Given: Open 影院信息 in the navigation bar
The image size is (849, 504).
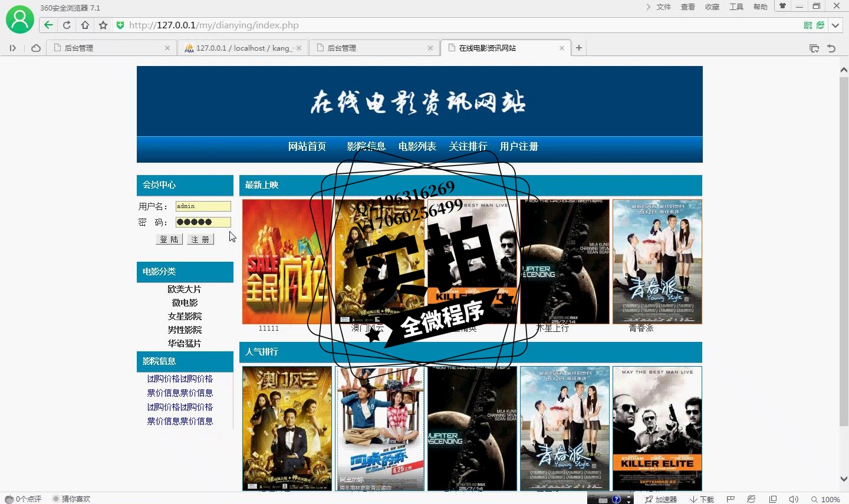Looking at the screenshot, I should click(366, 146).
